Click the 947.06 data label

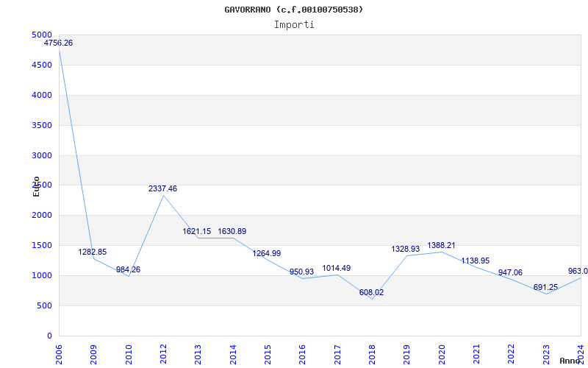click(x=510, y=272)
